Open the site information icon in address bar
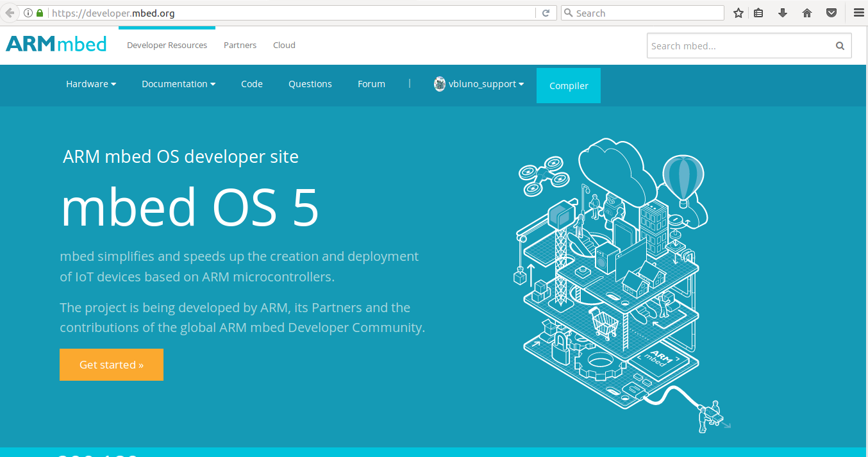Image resolution: width=868 pixels, height=457 pixels. 28,13
